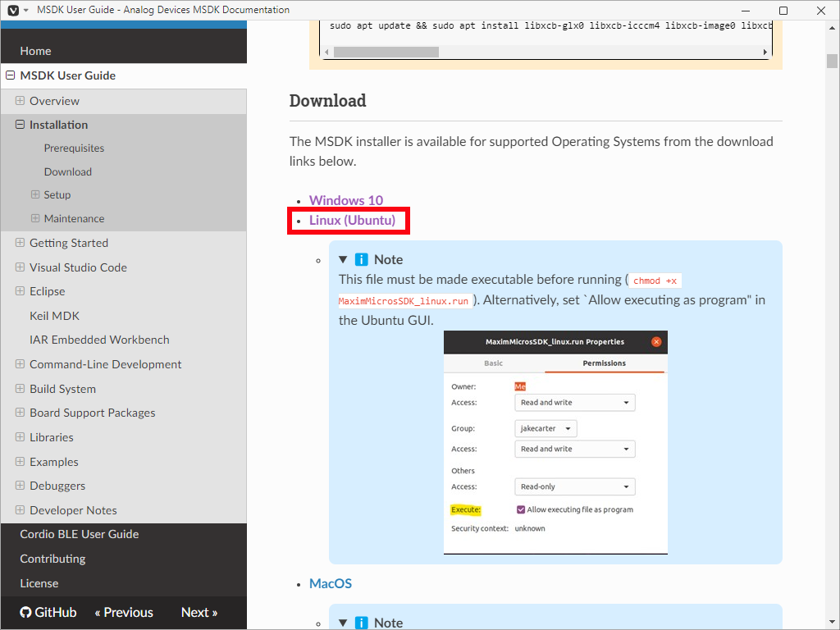Screen dimensions: 840x630
Task: Expand the Build System node
Action: 20,388
